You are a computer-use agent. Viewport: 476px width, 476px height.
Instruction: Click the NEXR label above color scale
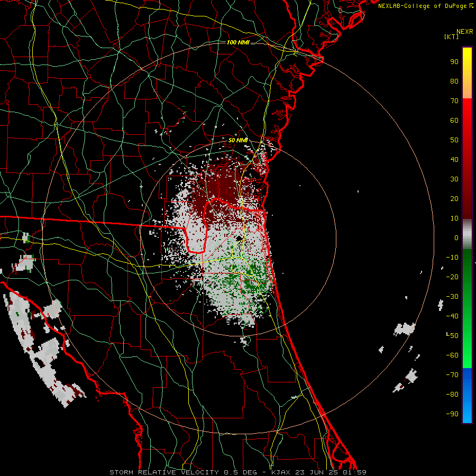pyautogui.click(x=464, y=32)
